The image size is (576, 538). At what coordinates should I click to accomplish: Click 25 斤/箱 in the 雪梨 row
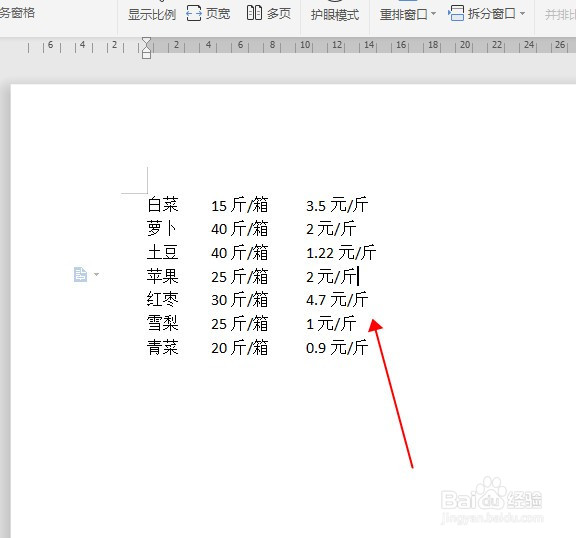coord(240,324)
